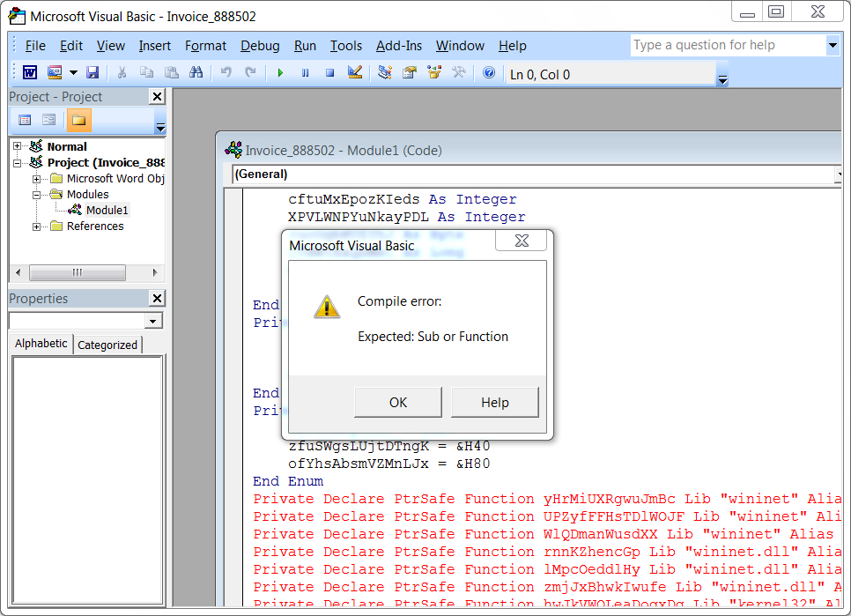The height and width of the screenshot is (616, 851).
Task: Click the View Object icon in Project panel
Action: [x=48, y=120]
